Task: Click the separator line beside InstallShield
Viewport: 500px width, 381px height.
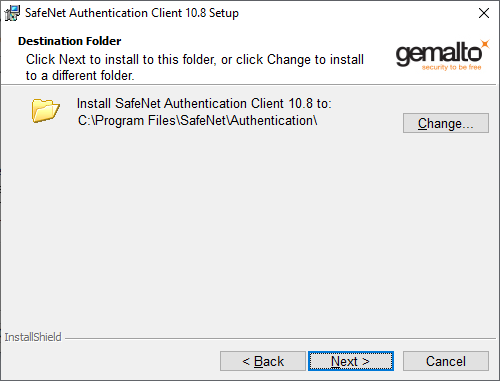Action: [280, 339]
